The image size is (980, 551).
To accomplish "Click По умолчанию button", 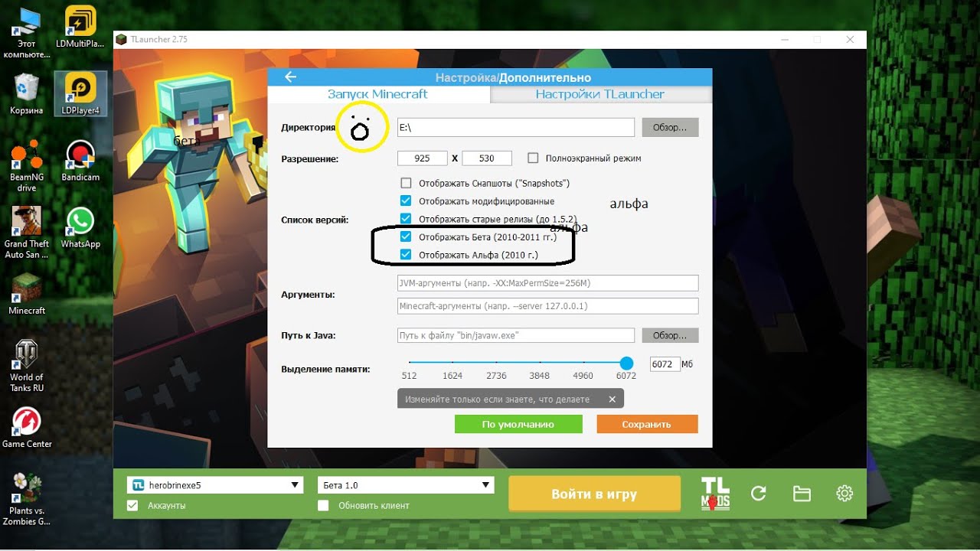I will [518, 424].
